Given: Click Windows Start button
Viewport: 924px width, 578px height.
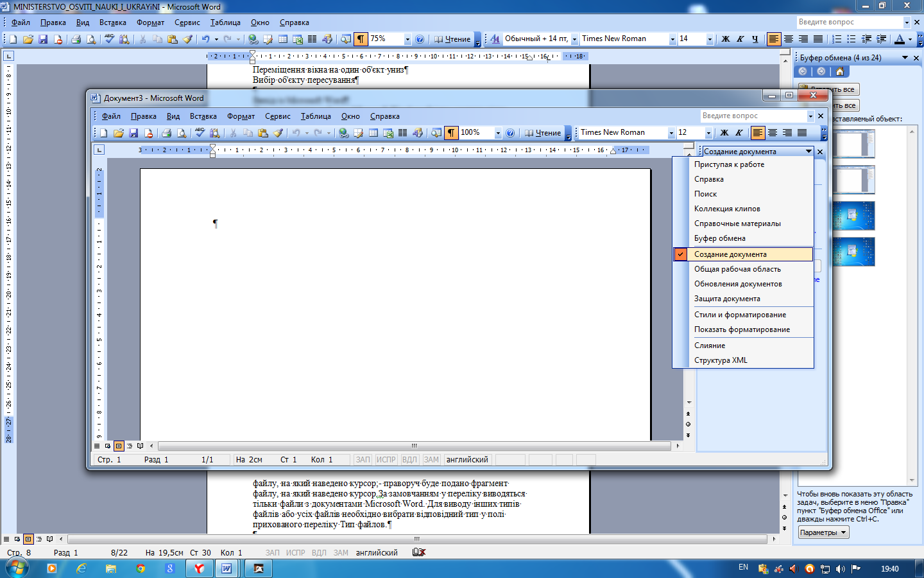Looking at the screenshot, I should [17, 568].
